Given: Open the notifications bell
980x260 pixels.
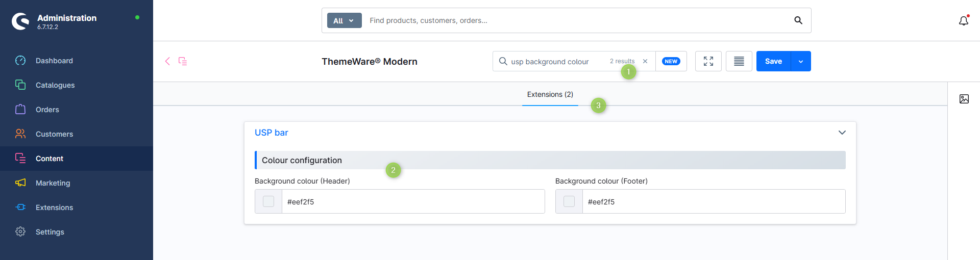Looking at the screenshot, I should (x=964, y=21).
